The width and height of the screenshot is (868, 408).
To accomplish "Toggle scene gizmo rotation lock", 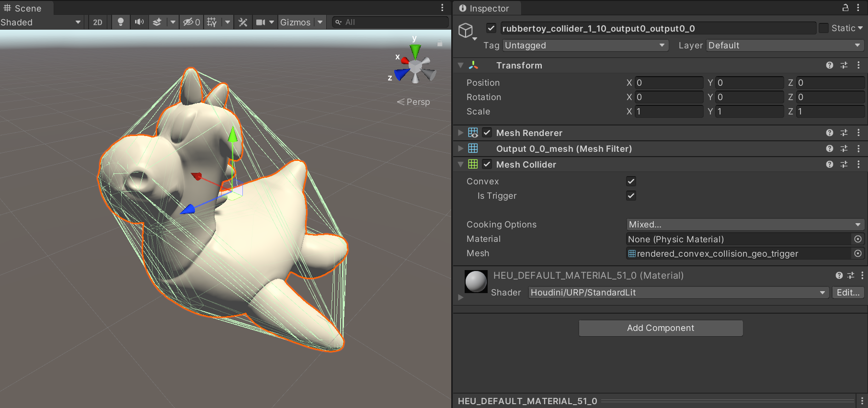I will coord(440,43).
